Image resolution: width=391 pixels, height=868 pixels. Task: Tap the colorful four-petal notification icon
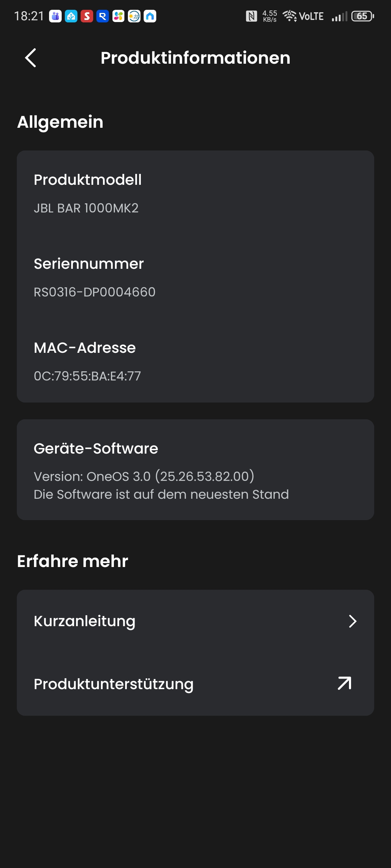[118, 16]
